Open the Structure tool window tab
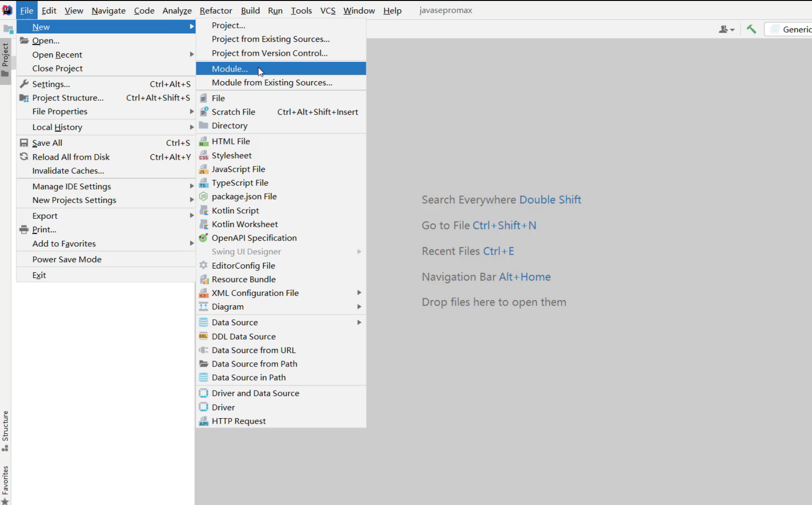Image resolution: width=812 pixels, height=505 pixels. point(6,431)
